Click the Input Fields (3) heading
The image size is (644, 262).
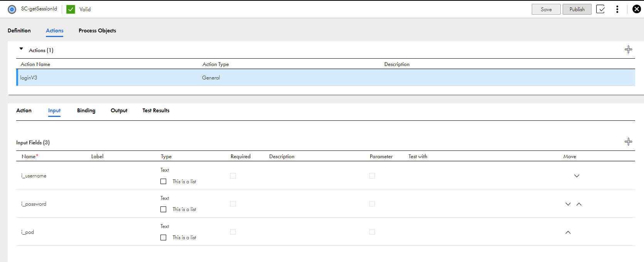tap(33, 142)
